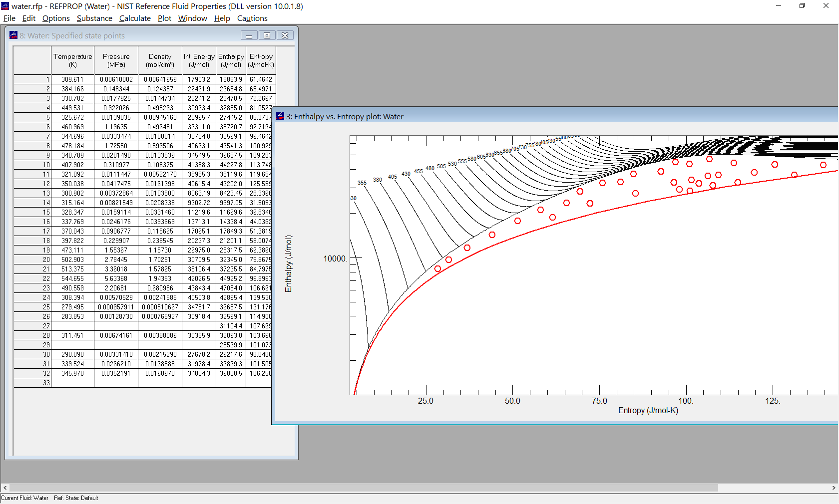
Task: Click the right arrow of the bottom scrollbar
Action: 835,488
